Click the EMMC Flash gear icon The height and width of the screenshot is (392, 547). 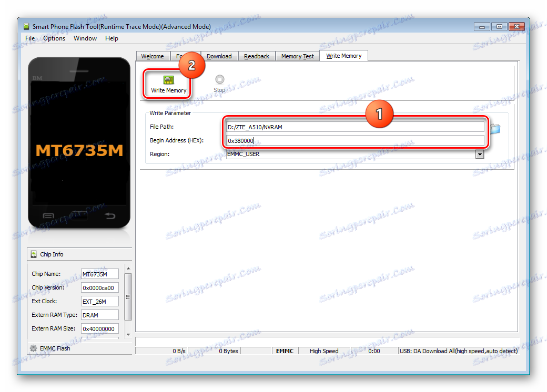(x=33, y=348)
